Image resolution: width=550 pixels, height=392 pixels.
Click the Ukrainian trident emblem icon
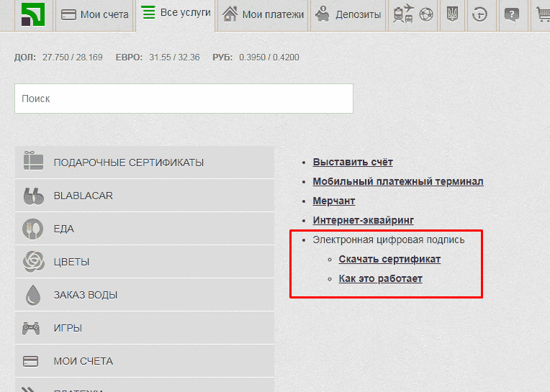[x=451, y=14]
